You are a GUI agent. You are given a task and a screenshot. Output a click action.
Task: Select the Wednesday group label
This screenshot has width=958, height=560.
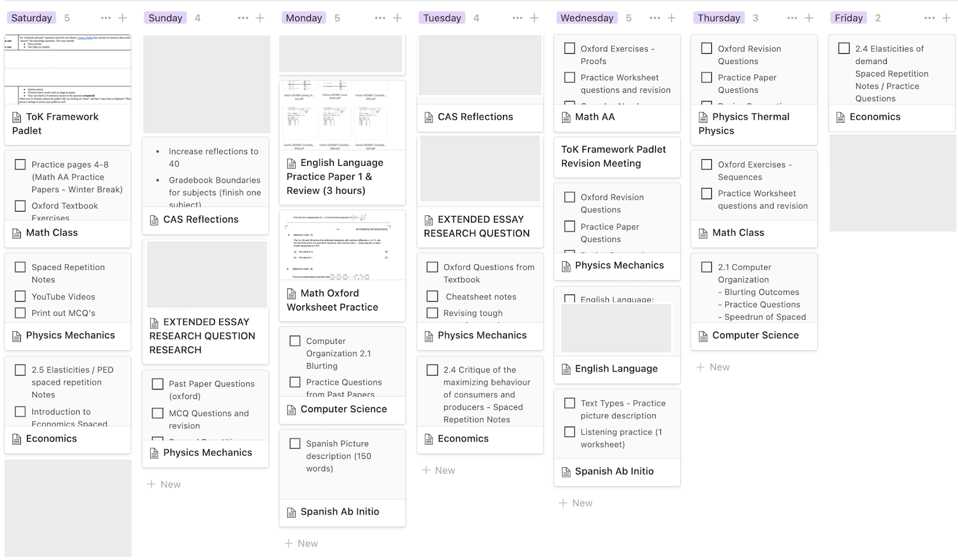[587, 18]
